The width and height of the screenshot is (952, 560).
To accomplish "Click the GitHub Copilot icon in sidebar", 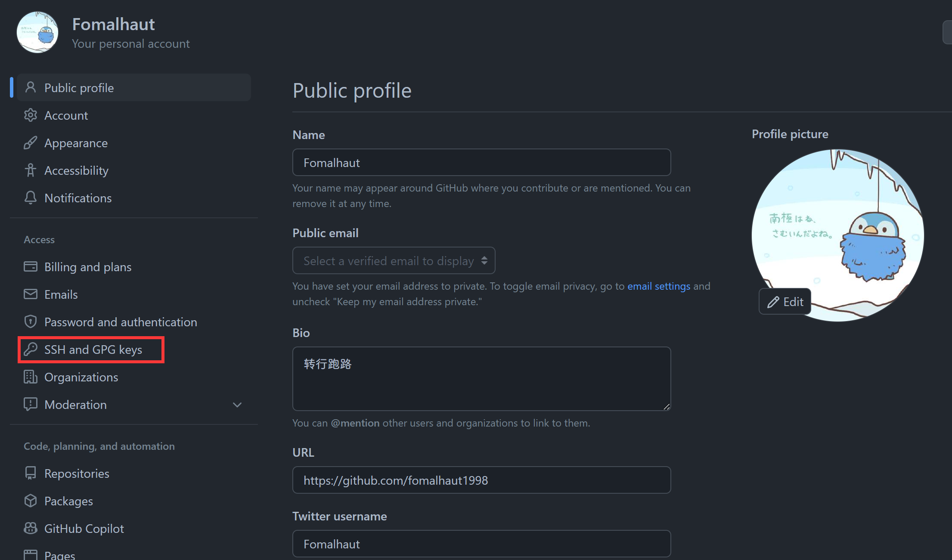I will tap(30, 529).
